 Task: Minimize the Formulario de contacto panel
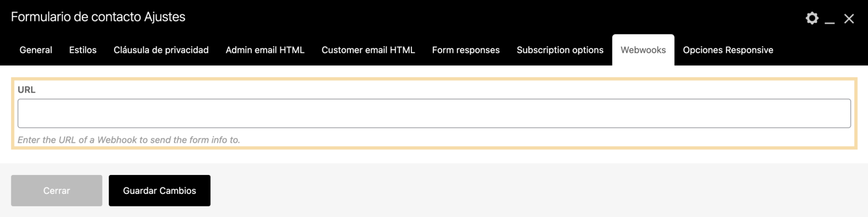tap(830, 19)
